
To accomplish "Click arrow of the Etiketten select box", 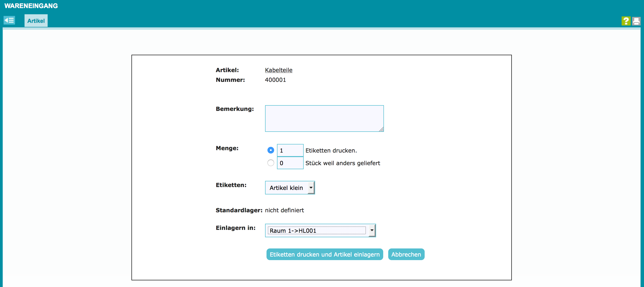I will pyautogui.click(x=311, y=188).
